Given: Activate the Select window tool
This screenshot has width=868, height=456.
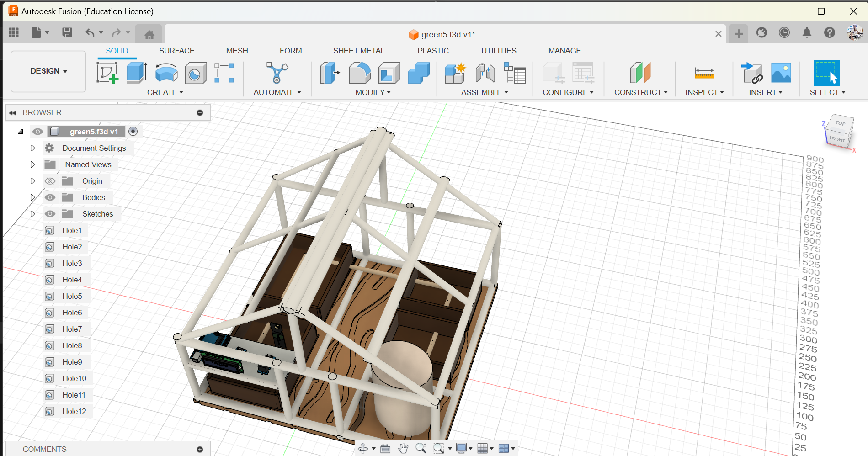Looking at the screenshot, I should pyautogui.click(x=827, y=73).
